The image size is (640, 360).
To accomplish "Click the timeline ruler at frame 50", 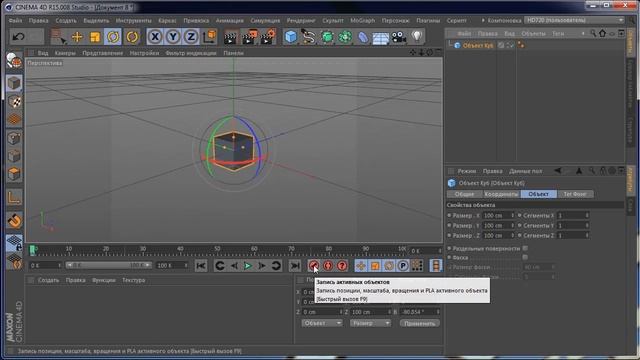I will tap(217, 249).
